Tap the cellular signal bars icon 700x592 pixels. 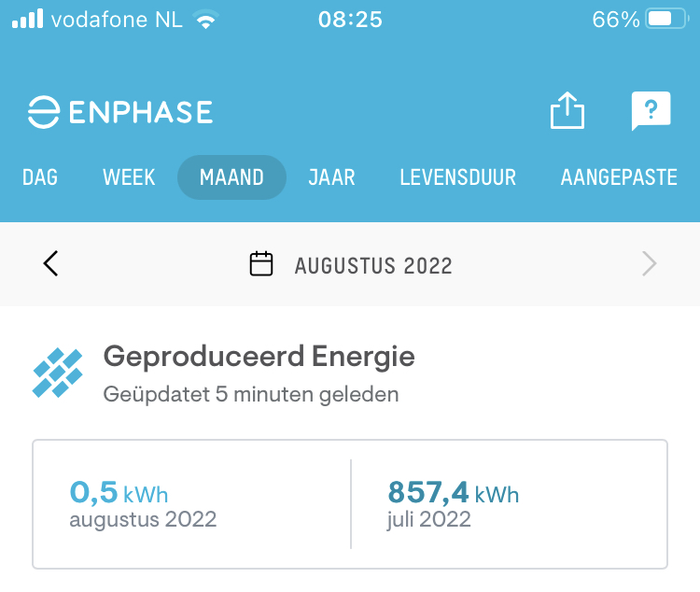(x=27, y=20)
